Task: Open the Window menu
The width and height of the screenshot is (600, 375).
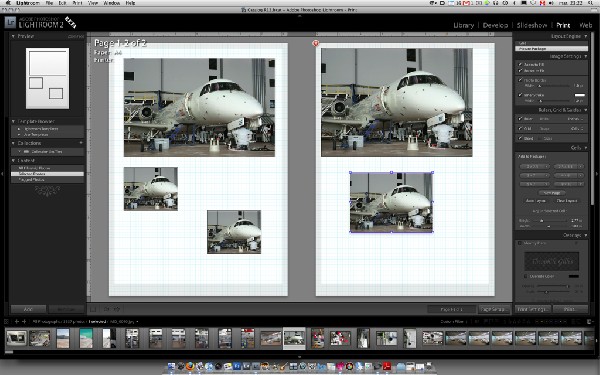Action: click(x=111, y=3)
